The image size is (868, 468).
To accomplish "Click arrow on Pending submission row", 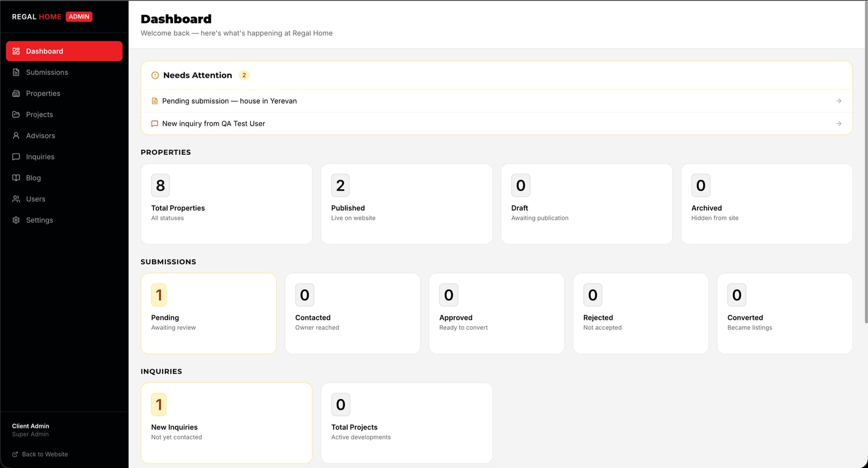I will point(839,101).
